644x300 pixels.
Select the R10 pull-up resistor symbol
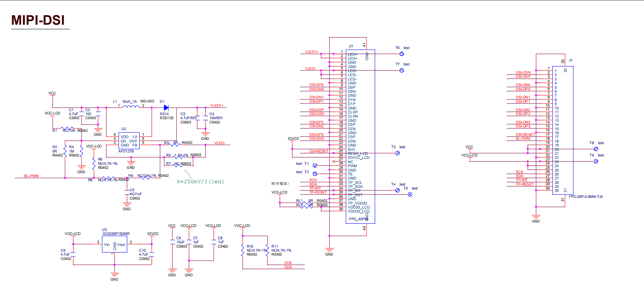point(243,251)
